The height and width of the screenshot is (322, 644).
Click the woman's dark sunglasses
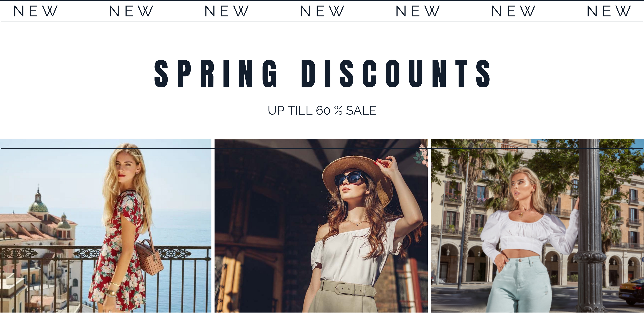[350, 178]
